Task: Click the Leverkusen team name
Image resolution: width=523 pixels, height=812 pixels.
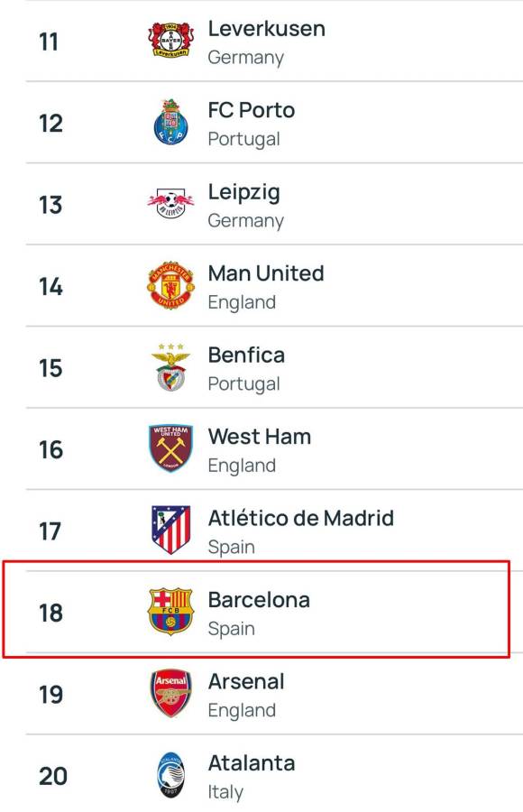Action: click(x=267, y=28)
